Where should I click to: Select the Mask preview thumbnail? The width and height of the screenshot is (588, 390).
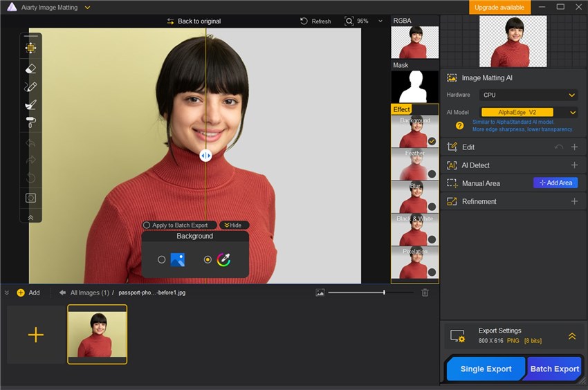(415, 86)
